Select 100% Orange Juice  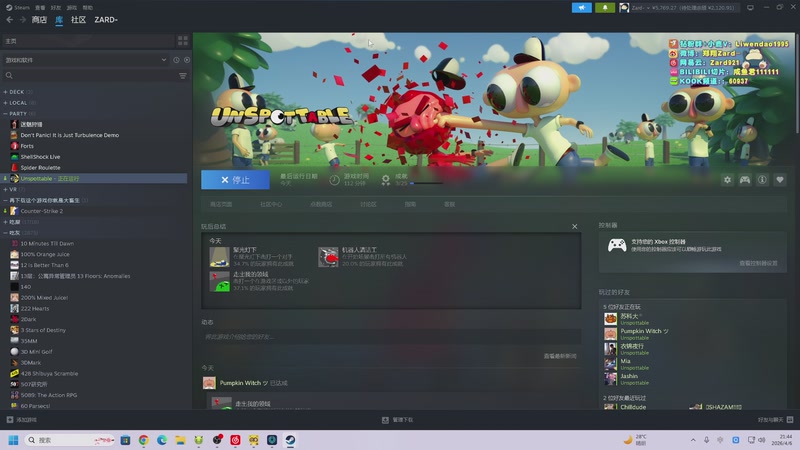(45, 254)
